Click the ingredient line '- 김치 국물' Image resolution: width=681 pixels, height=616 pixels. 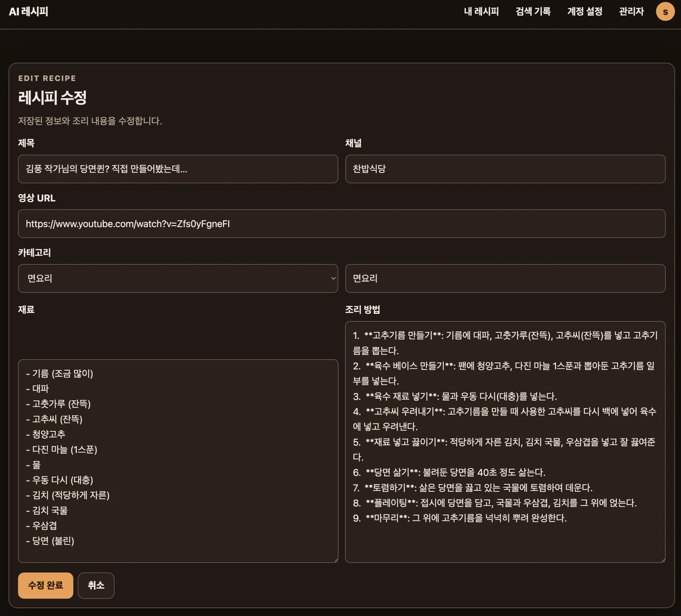pyautogui.click(x=47, y=510)
